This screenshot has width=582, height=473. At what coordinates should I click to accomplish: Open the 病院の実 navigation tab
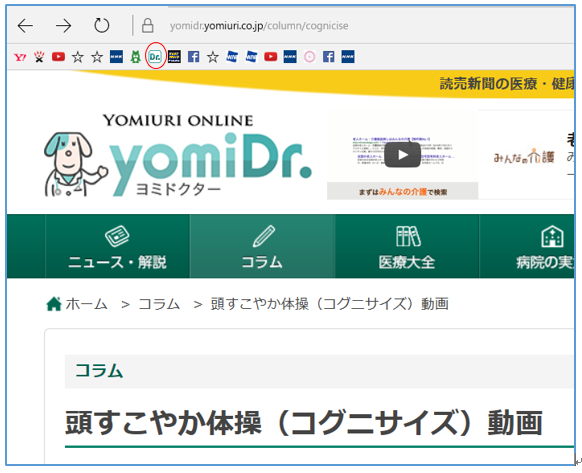point(527,246)
